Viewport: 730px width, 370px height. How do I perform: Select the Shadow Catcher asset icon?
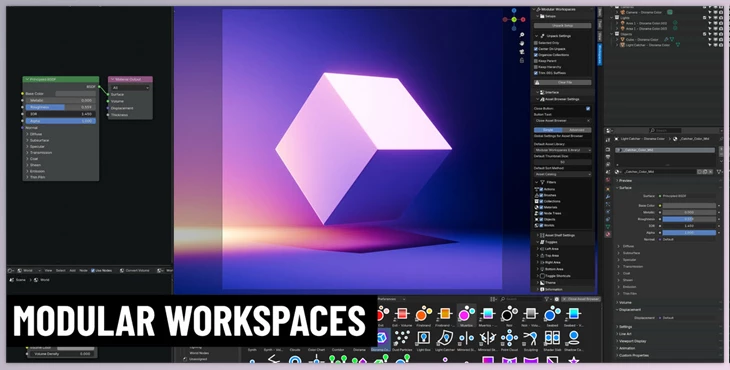pyautogui.click(x=574, y=338)
